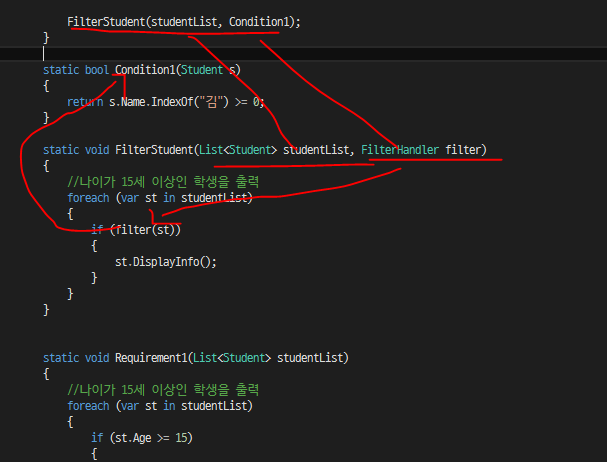Click the Requirement1 method name

[x=151, y=358]
